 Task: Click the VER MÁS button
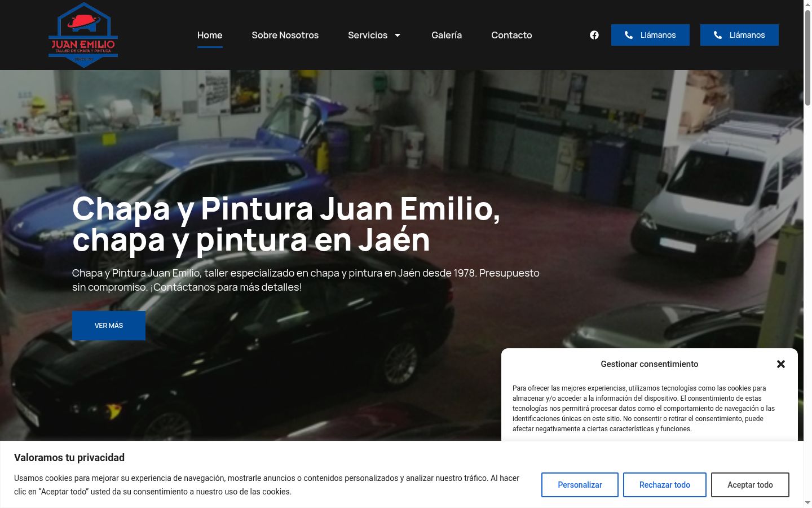click(109, 326)
